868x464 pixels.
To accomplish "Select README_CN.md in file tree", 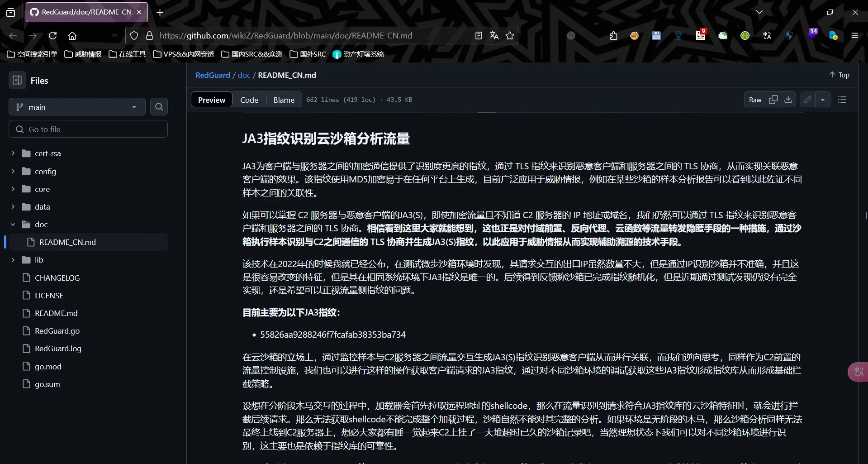I will tap(88, 242).
